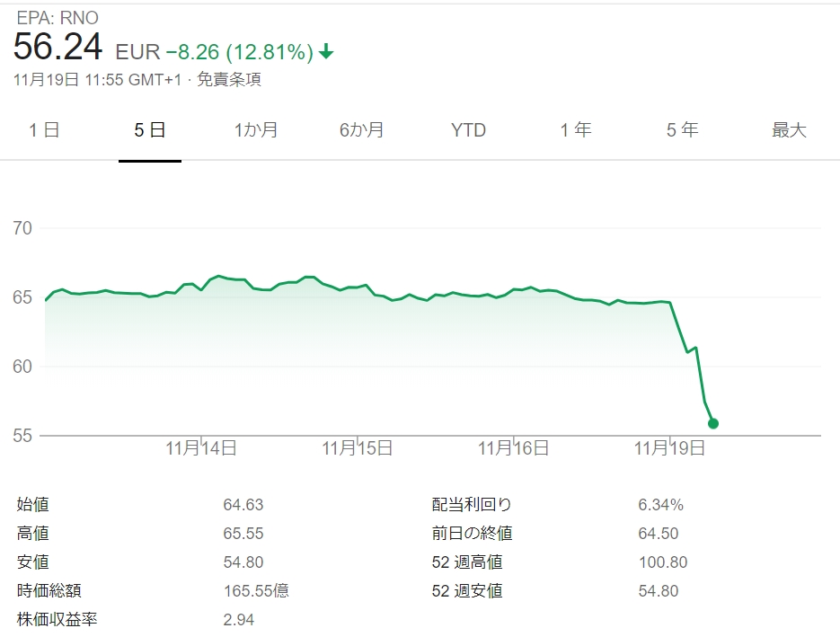The height and width of the screenshot is (637, 840).
Task: Show the 1年 price range
Action: [x=576, y=130]
